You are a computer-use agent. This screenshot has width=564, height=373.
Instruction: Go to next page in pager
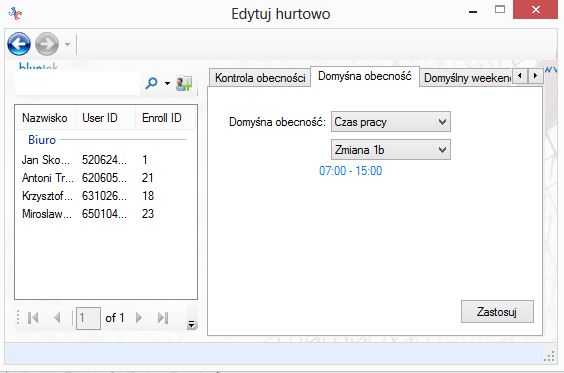pyautogui.click(x=139, y=318)
